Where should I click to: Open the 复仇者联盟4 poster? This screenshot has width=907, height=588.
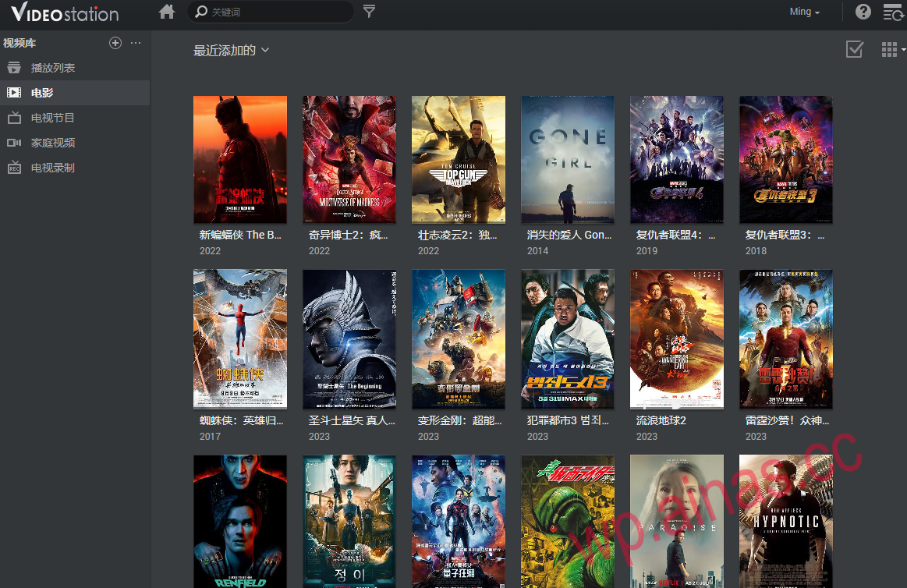click(677, 160)
